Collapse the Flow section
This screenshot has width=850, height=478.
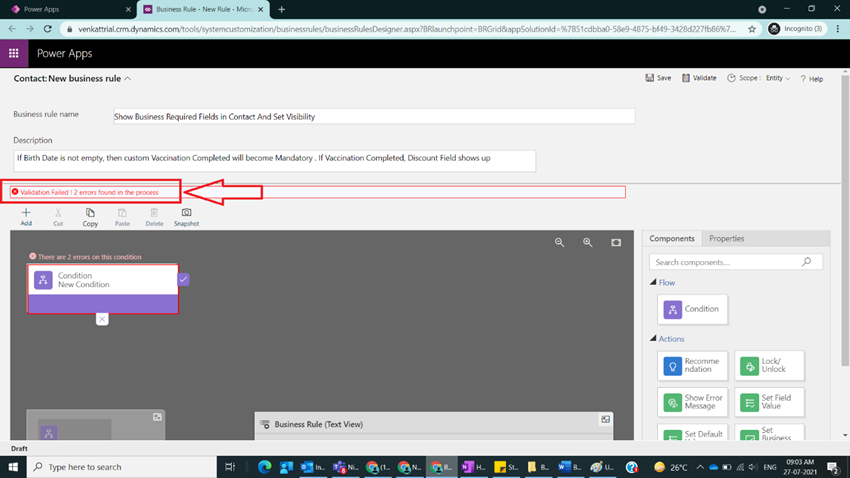[653, 282]
